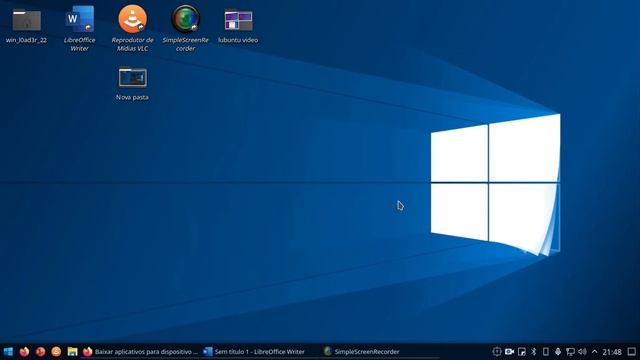Screen dimensions: 640x360
Task: Open the Bluetooth tray icon
Action: pyautogui.click(x=533, y=351)
